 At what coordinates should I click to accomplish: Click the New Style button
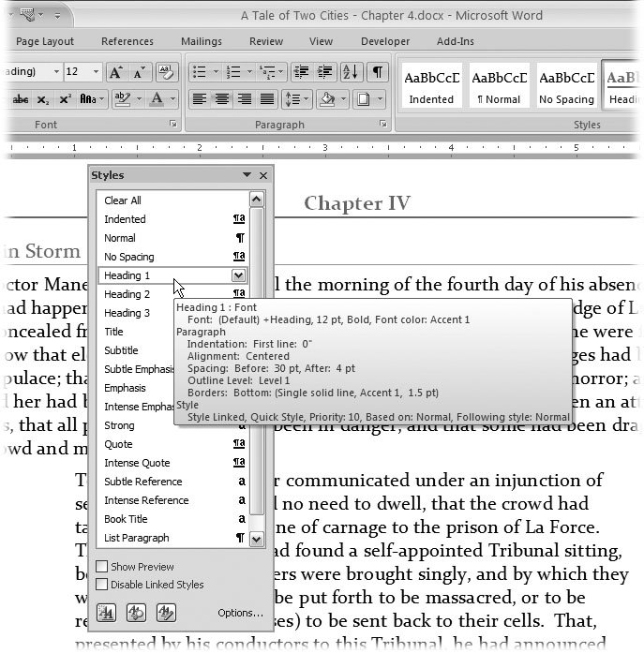[106, 613]
